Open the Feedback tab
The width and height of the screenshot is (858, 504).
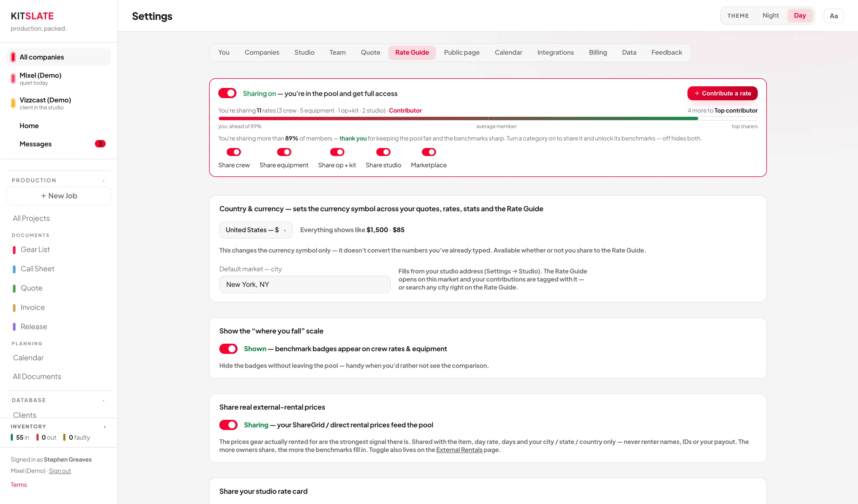[666, 53]
